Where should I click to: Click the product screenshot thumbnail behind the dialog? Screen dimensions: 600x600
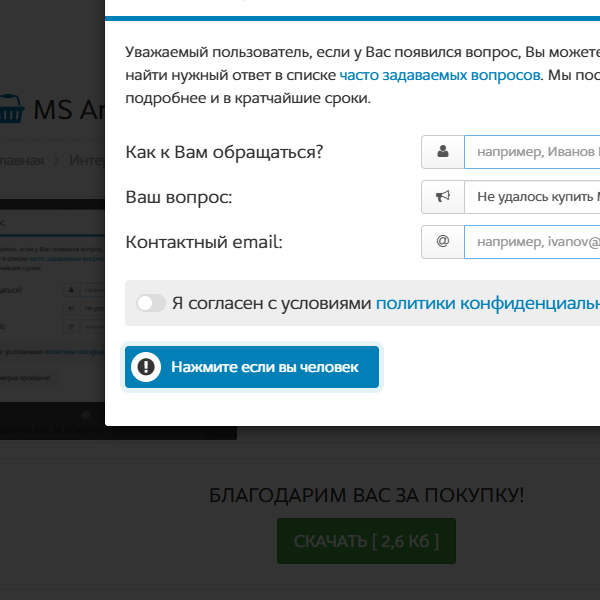(x=52, y=310)
